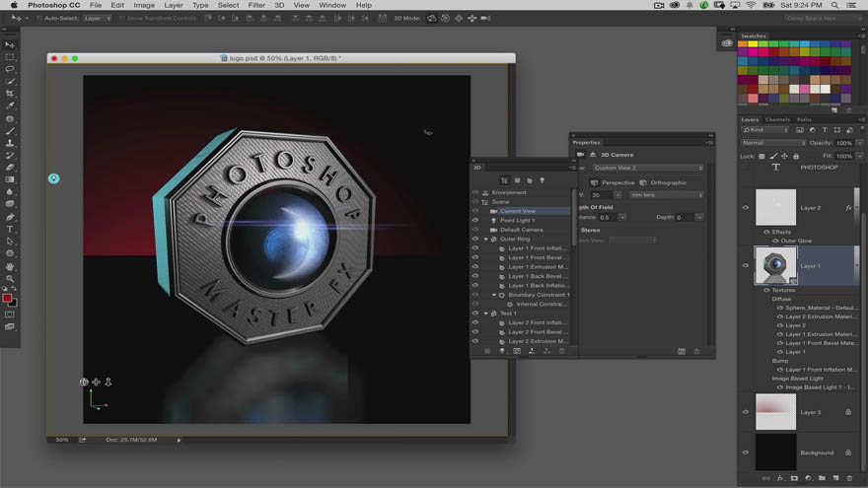Toggle visibility of Point Light 1
This screenshot has width=868, height=488.
[475, 220]
